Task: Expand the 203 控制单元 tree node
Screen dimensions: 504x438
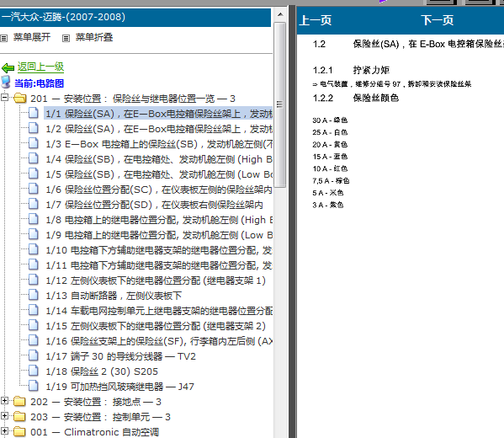Action: tap(4, 416)
